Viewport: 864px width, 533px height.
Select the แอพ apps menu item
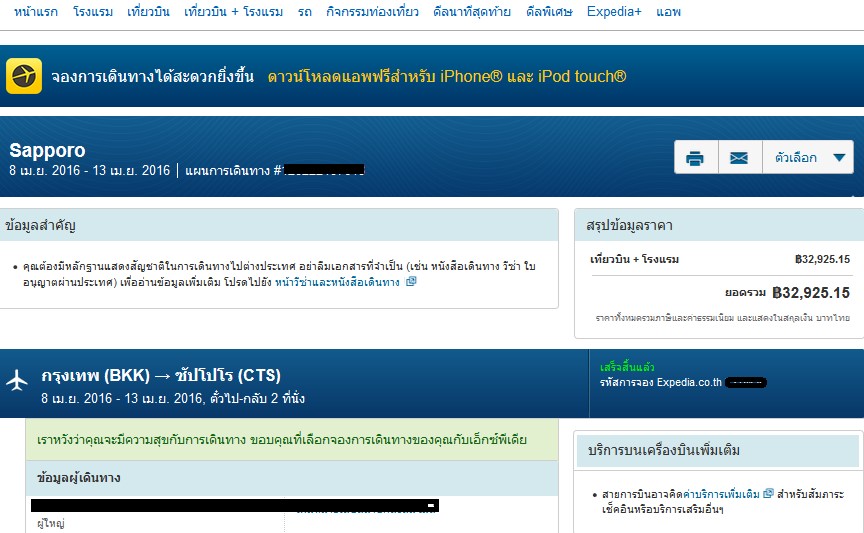(668, 12)
